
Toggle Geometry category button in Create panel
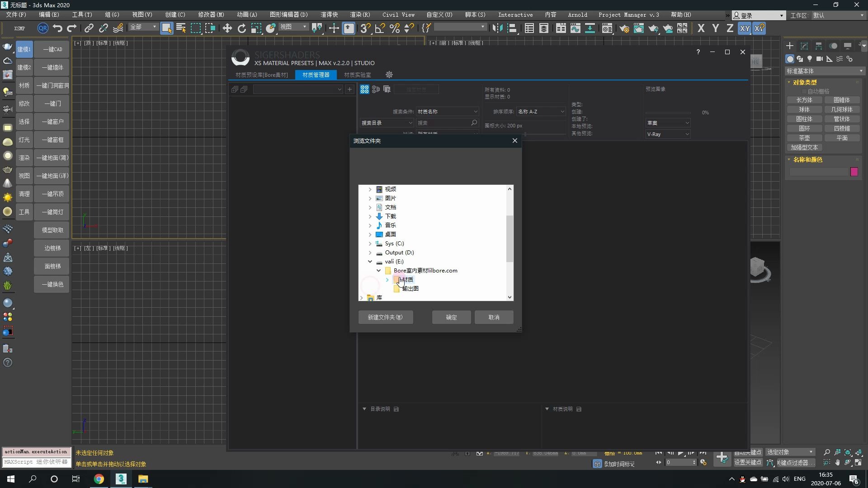point(790,59)
